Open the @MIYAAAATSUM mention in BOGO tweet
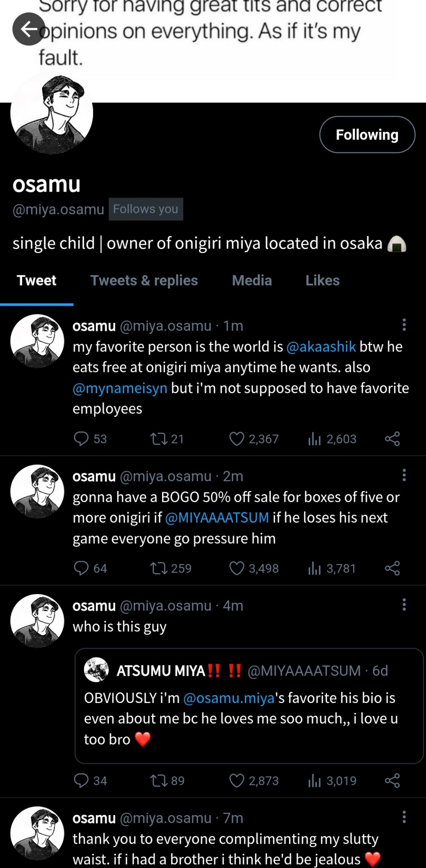Viewport: 426px width, 868px height. click(x=217, y=518)
